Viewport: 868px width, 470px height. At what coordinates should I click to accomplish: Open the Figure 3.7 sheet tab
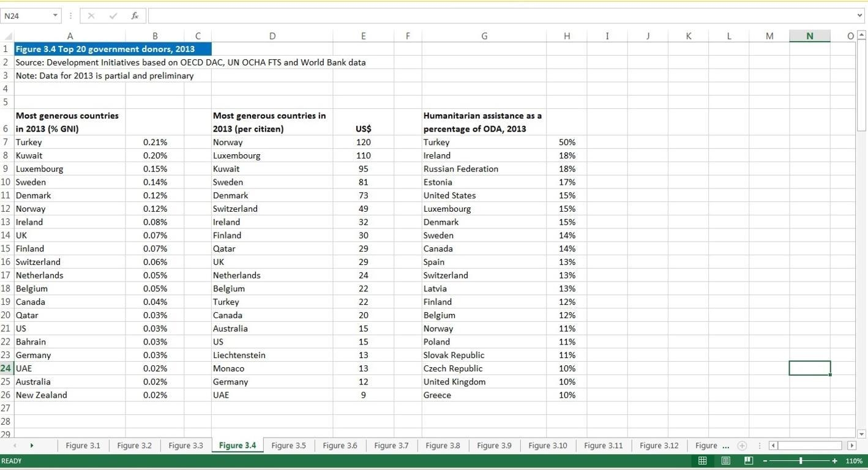tap(391, 446)
